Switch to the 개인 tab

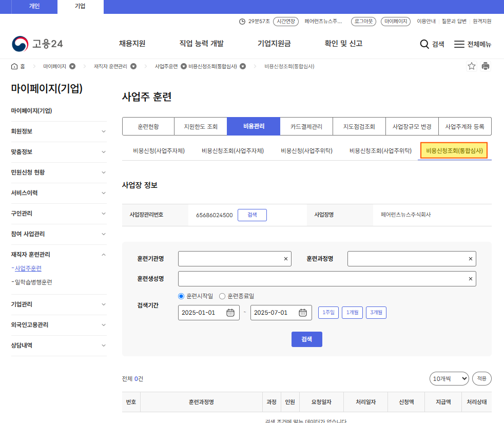click(x=34, y=7)
